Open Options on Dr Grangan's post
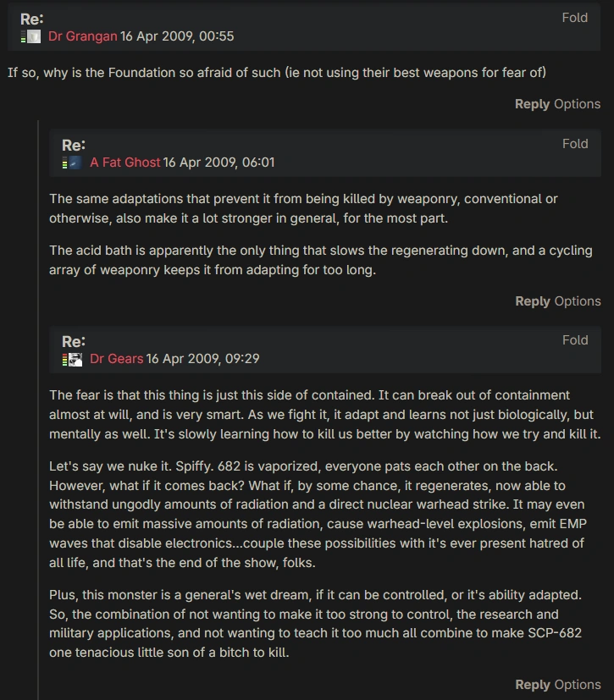614x700 pixels. (577, 104)
